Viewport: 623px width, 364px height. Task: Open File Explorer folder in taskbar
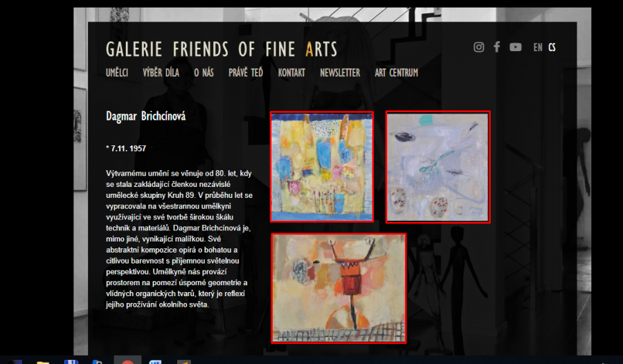[x=43, y=362]
